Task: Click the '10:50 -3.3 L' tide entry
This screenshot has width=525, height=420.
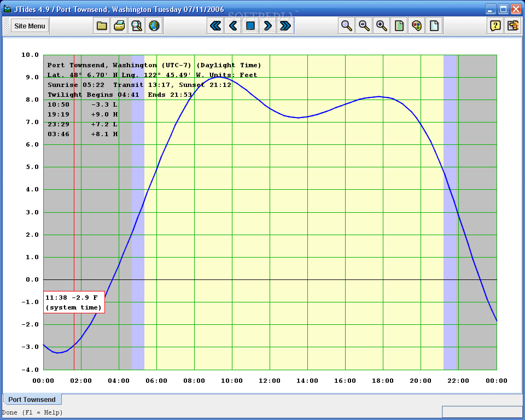Action: [83, 104]
